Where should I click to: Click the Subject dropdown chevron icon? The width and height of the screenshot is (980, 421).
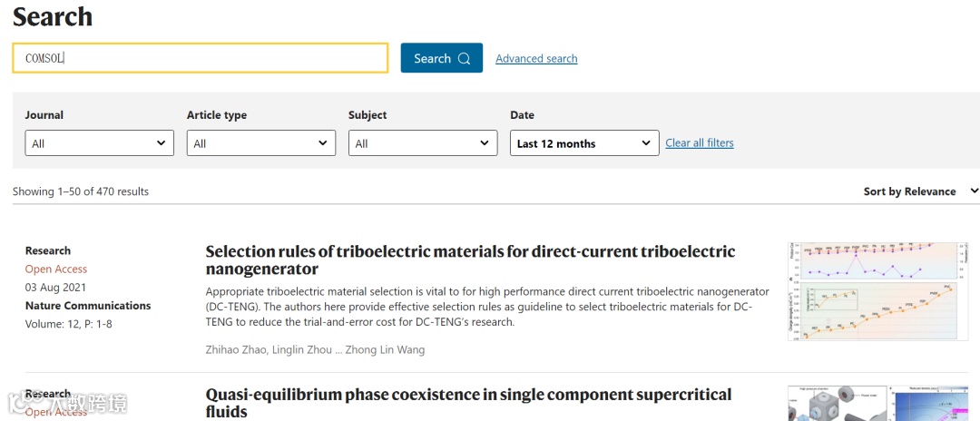coord(485,143)
